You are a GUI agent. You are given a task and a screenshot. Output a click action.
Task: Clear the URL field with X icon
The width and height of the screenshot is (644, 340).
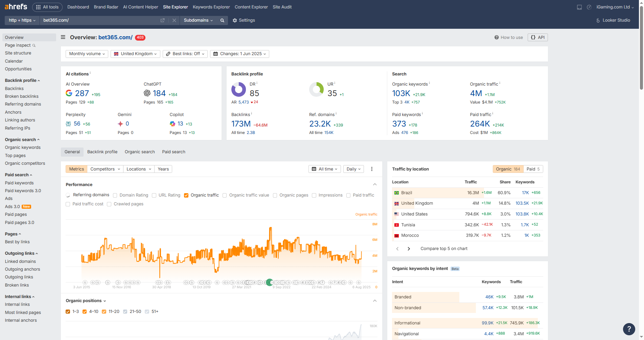(174, 20)
